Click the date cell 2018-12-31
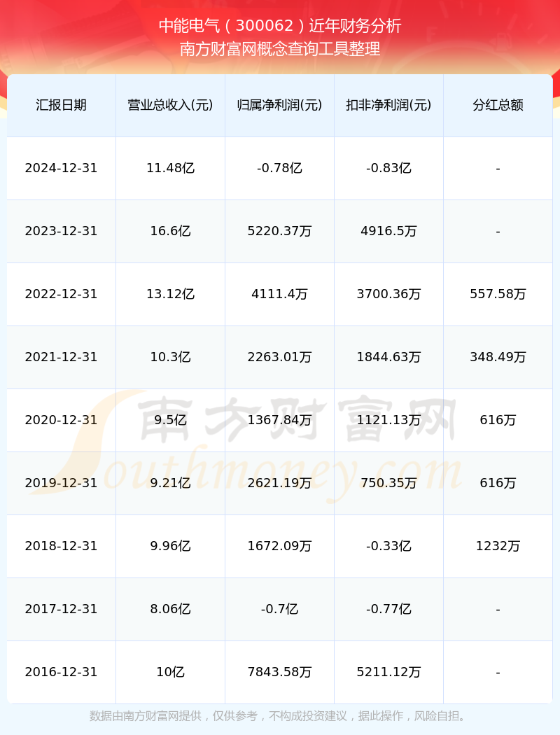This screenshot has height=735, width=560. 62,546
